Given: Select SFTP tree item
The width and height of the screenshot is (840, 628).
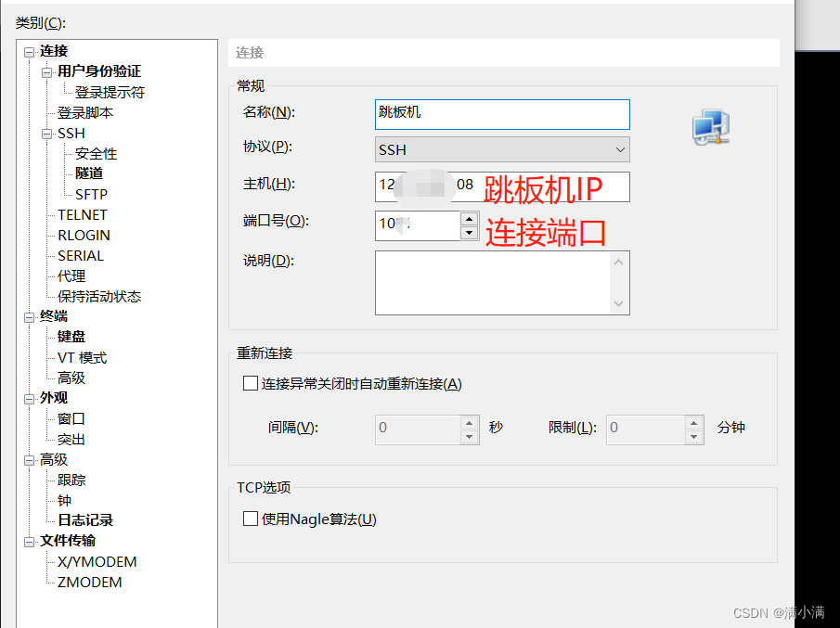Looking at the screenshot, I should tap(91, 195).
